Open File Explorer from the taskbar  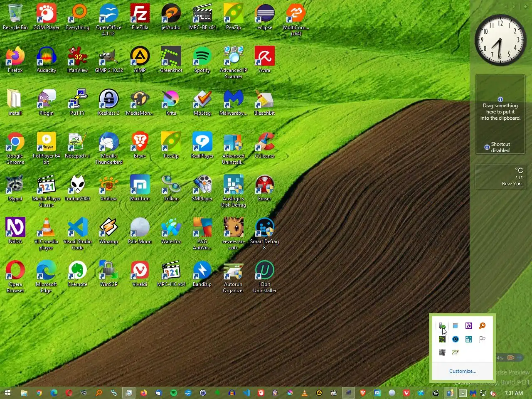(24, 393)
